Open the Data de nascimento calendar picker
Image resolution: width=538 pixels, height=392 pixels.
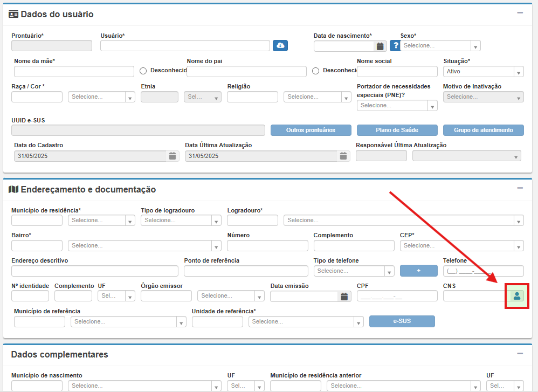tap(380, 46)
